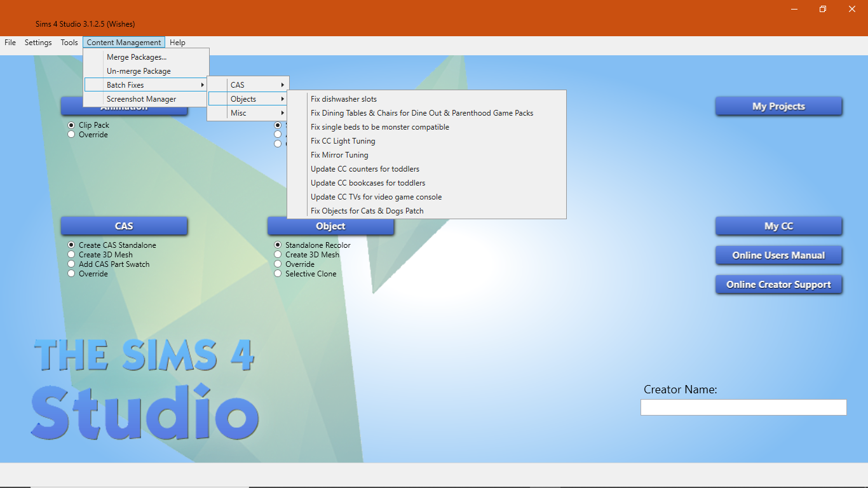
Task: Open the File menu
Action: (10, 43)
